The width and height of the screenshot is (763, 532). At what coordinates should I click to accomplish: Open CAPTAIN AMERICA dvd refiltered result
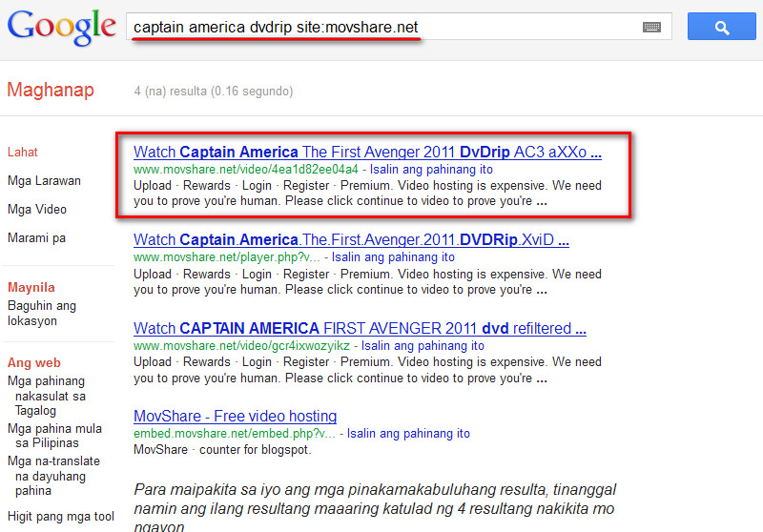coord(360,328)
